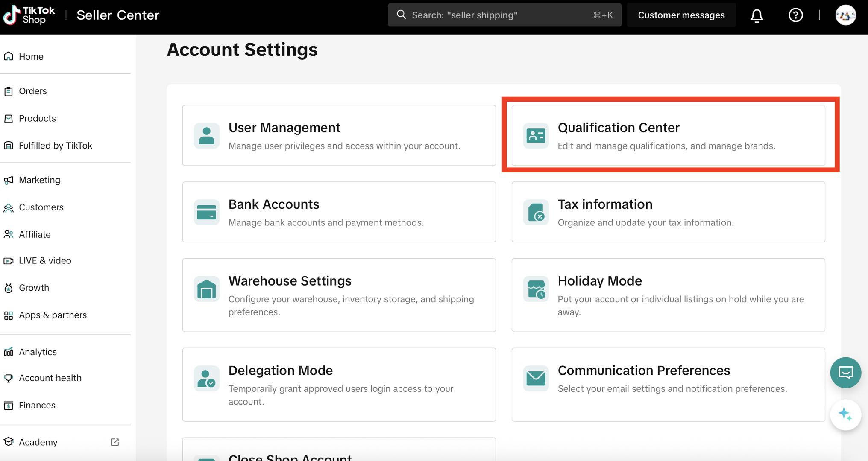Click the Bank Accounts card icon
868x461 pixels.
coord(206,212)
